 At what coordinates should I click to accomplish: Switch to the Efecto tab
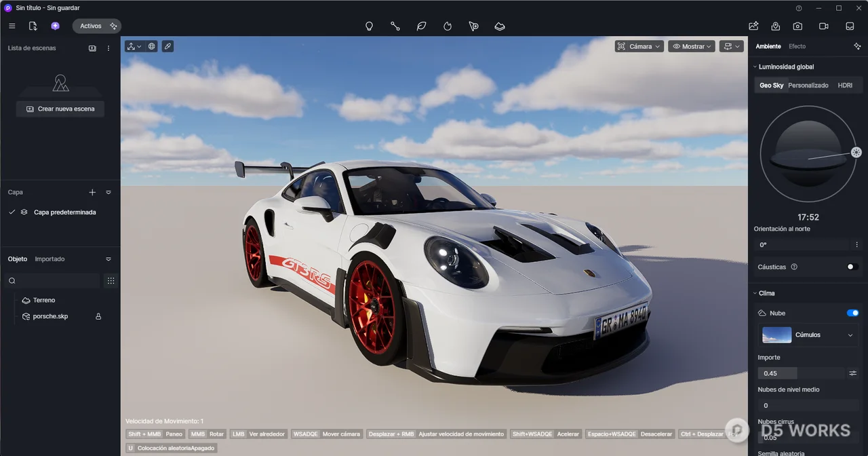coord(797,46)
